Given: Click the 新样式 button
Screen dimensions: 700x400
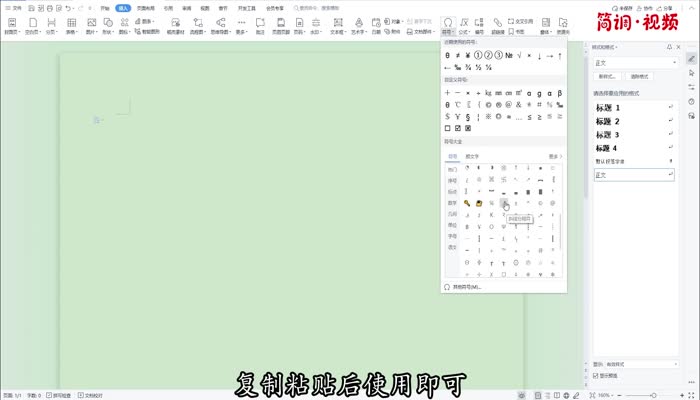Looking at the screenshot, I should 607,76.
